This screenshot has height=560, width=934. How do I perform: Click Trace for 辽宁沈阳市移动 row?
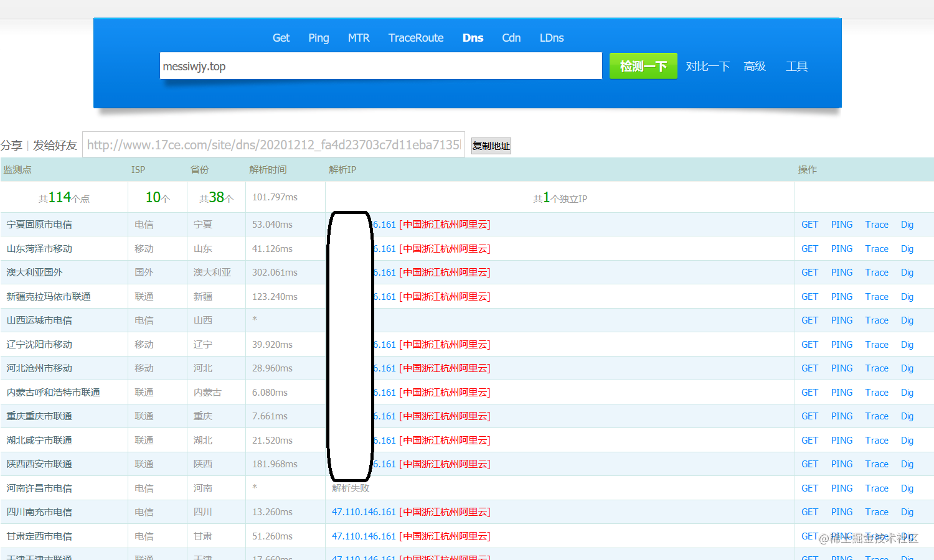pyautogui.click(x=877, y=345)
